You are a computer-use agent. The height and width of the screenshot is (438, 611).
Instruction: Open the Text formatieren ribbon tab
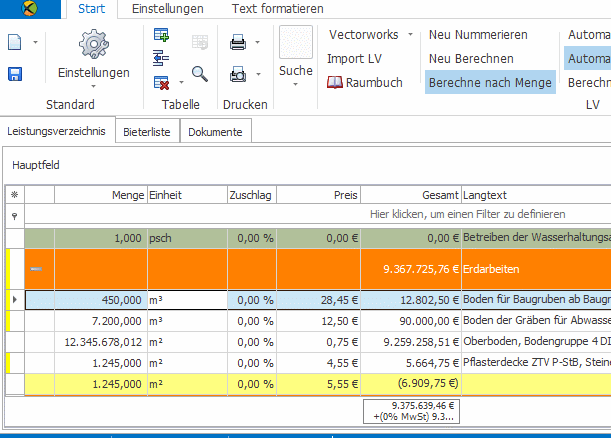pyautogui.click(x=277, y=9)
